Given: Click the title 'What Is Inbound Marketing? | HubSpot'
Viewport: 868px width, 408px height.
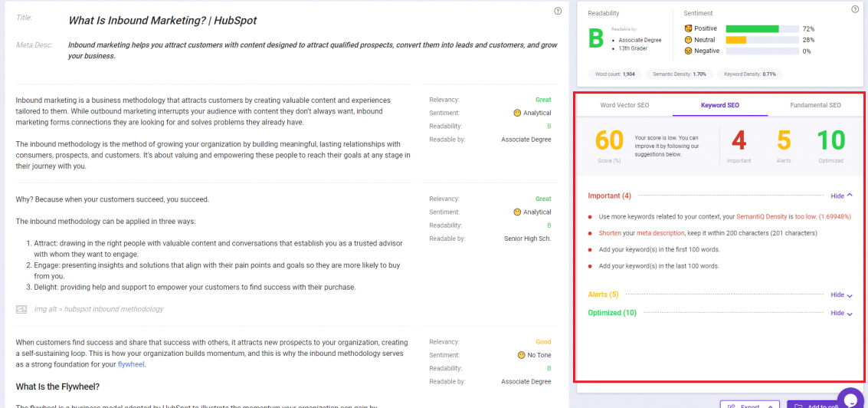Looking at the screenshot, I should tap(162, 21).
